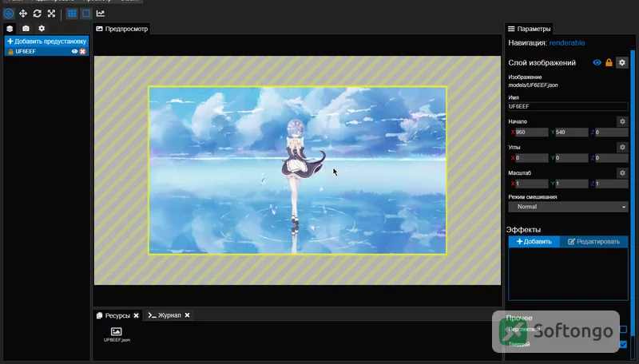Toggle the grid display icon

point(72,14)
